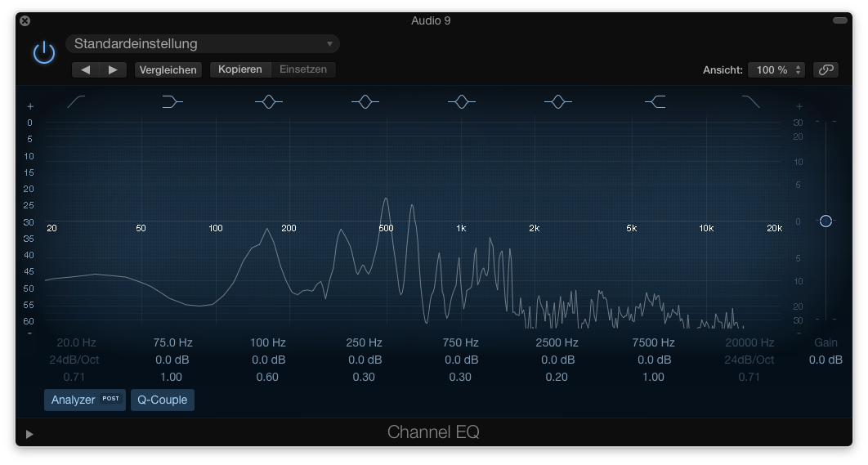This screenshot has width=868, height=465.
Task: Toggle the 250 Hz bell band icon
Action: coord(365,101)
